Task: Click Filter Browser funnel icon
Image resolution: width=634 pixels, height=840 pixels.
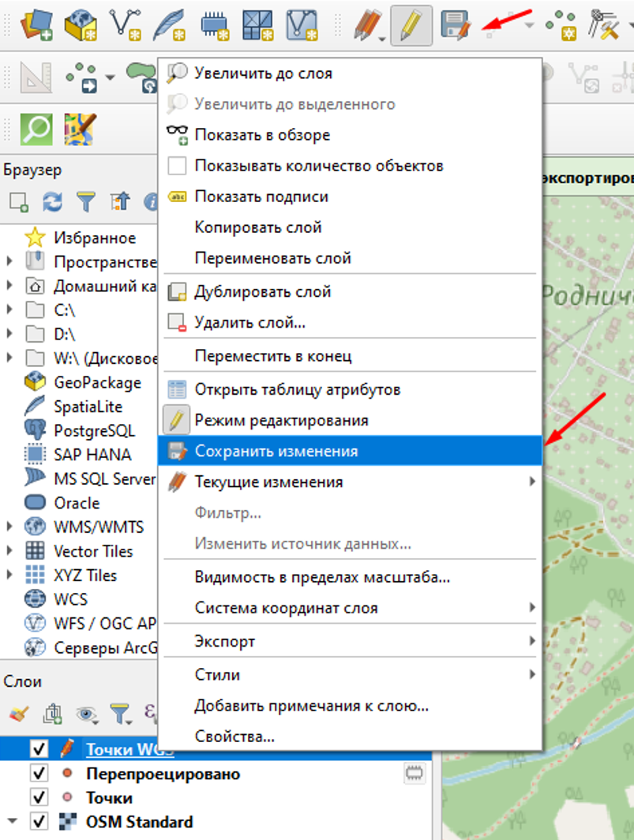Action: (x=85, y=202)
